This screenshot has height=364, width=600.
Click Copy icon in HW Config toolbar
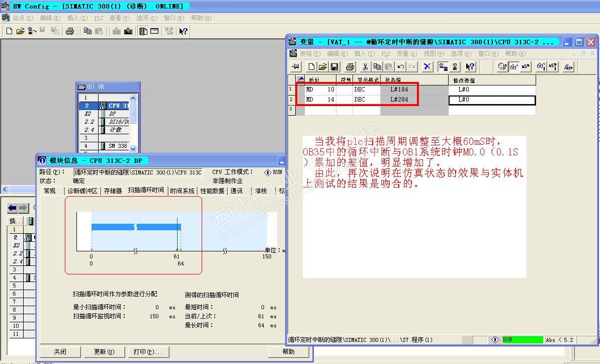(88, 31)
